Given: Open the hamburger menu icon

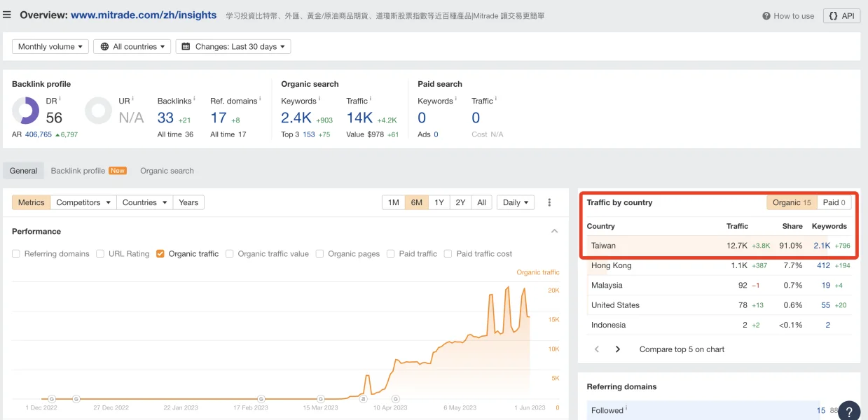Looking at the screenshot, I should [x=7, y=15].
